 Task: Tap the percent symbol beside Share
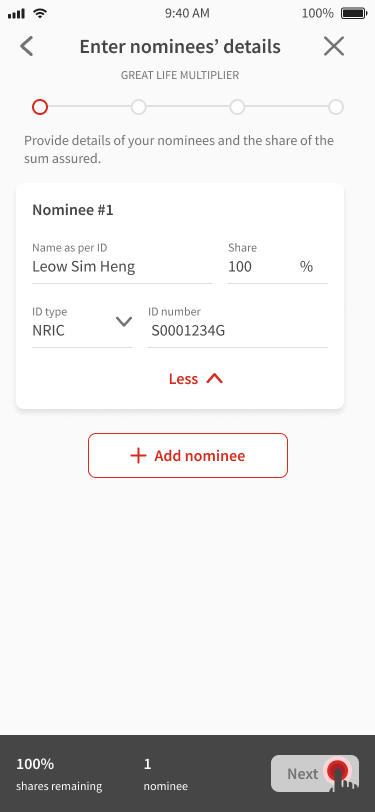[306, 267]
